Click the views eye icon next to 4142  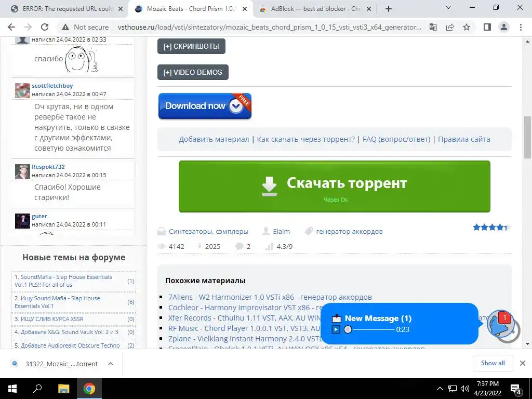coord(162,246)
